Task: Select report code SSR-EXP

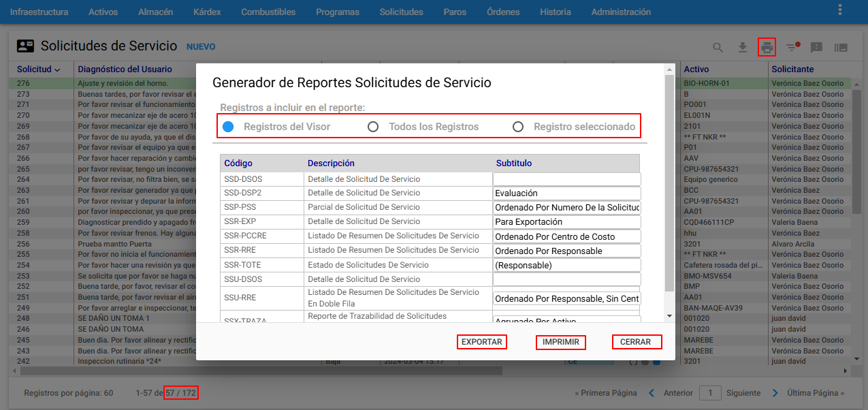Action: pos(240,221)
